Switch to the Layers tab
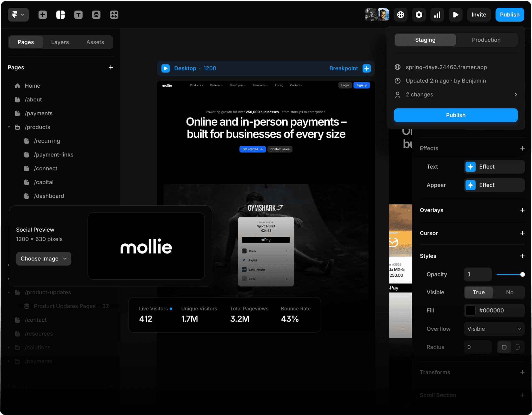Image resolution: width=532 pixels, height=415 pixels. click(60, 42)
